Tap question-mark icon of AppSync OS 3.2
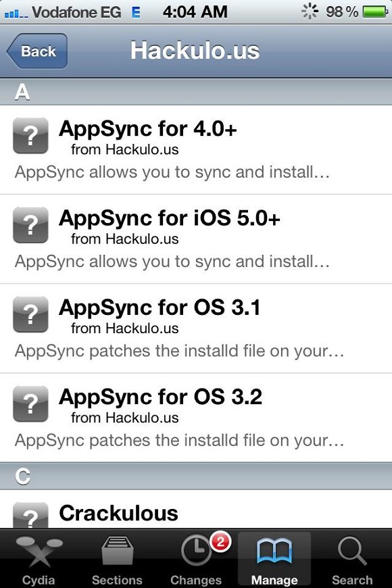Screen dimensions: 392x588 31,404
